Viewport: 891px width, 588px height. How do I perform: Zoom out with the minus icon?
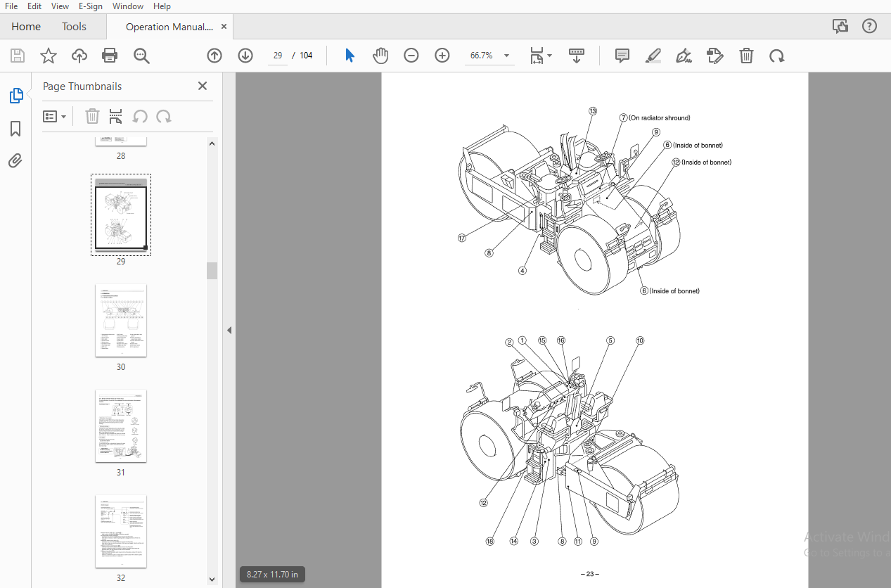pos(411,56)
